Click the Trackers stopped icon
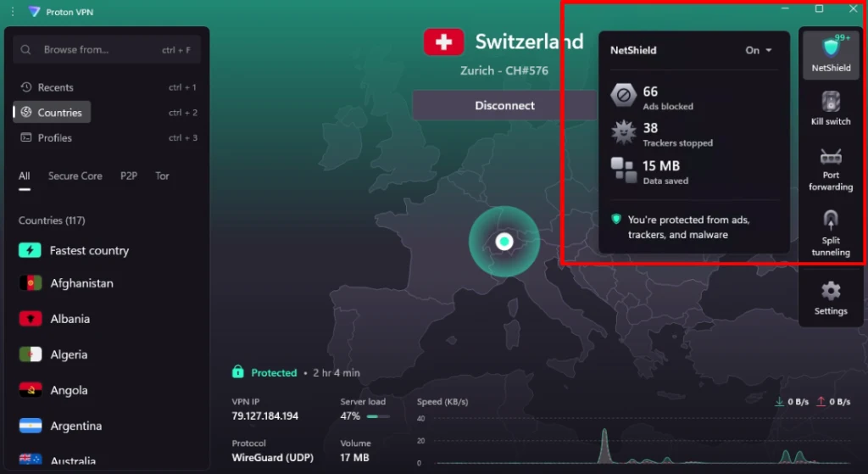Image resolution: width=868 pixels, height=474 pixels. (x=623, y=133)
